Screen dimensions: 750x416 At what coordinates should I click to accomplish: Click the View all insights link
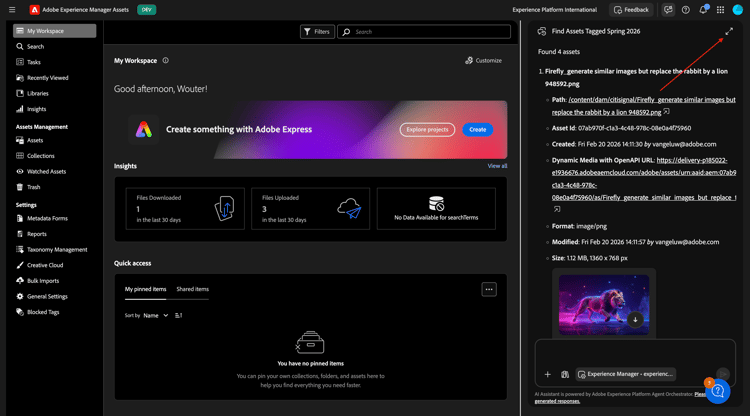(x=497, y=166)
